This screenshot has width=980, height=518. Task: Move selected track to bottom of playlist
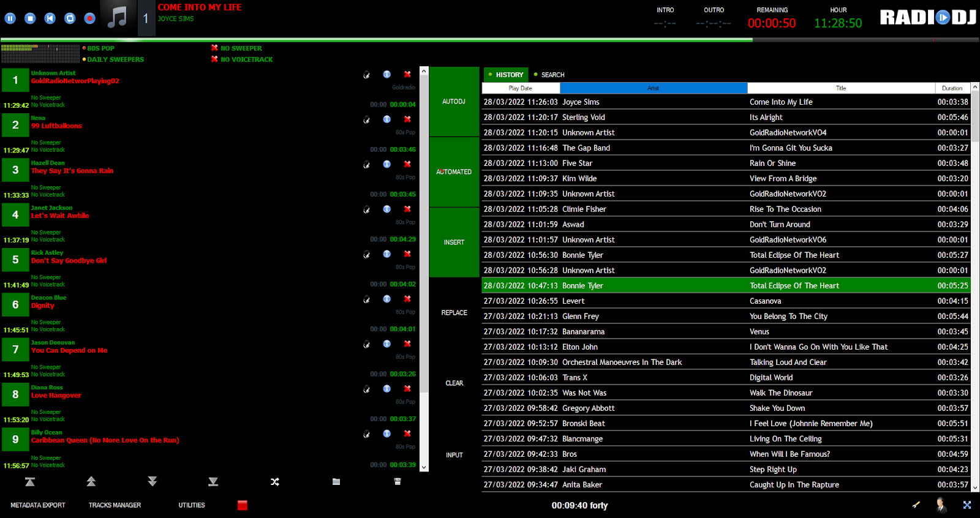point(213,482)
